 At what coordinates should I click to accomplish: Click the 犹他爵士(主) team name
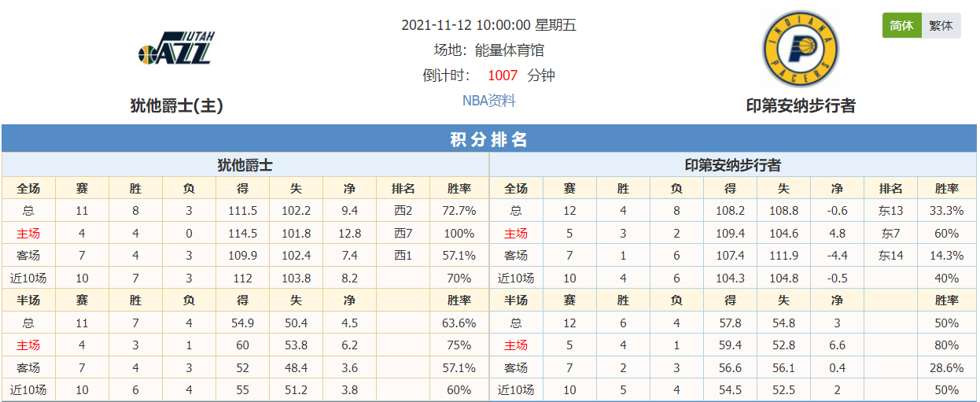[177, 105]
